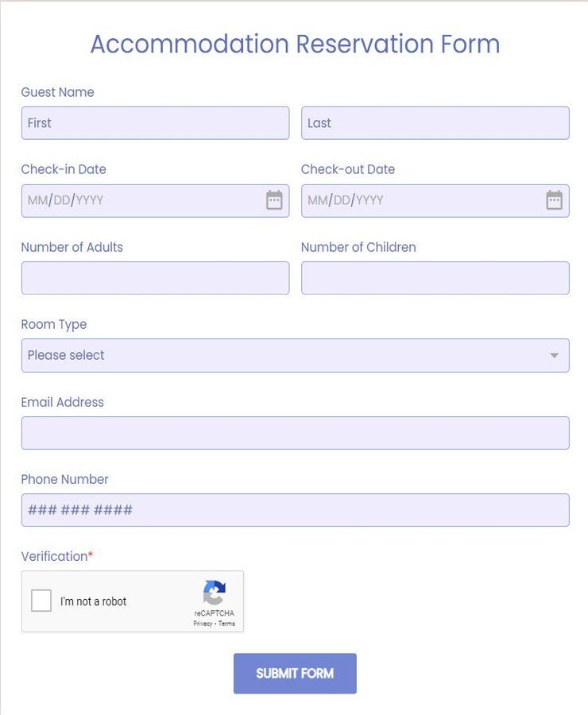Open the reCAPTCHA Privacy link

click(203, 624)
